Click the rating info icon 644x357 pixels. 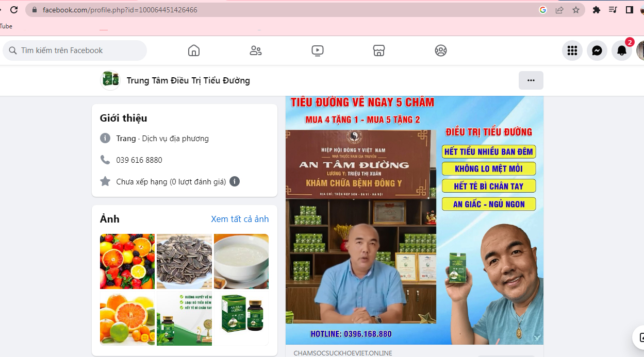pos(235,181)
